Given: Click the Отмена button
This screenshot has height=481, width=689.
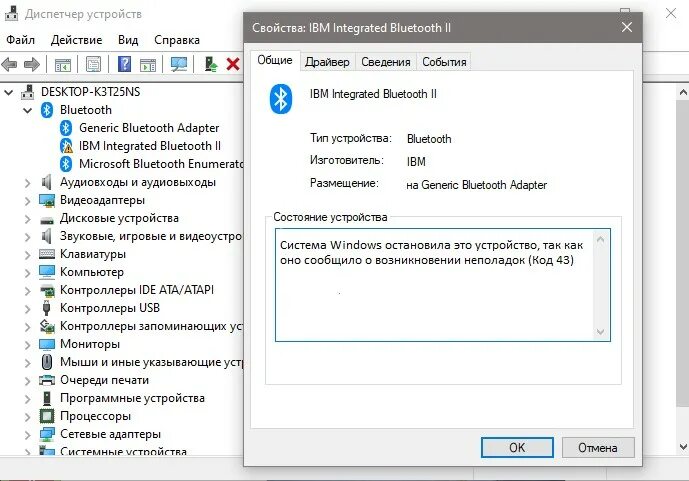Looking at the screenshot, I should 598,448.
